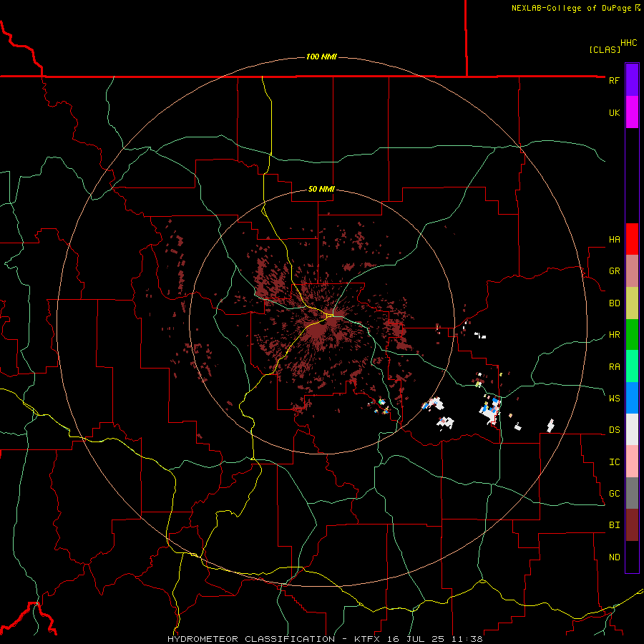This screenshot has height=644, width=644.
Task: Click the DS legend label
Action: tap(614, 430)
